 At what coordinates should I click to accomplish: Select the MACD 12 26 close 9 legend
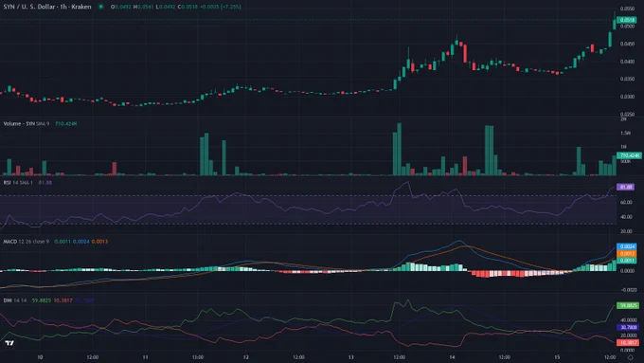tap(27, 242)
